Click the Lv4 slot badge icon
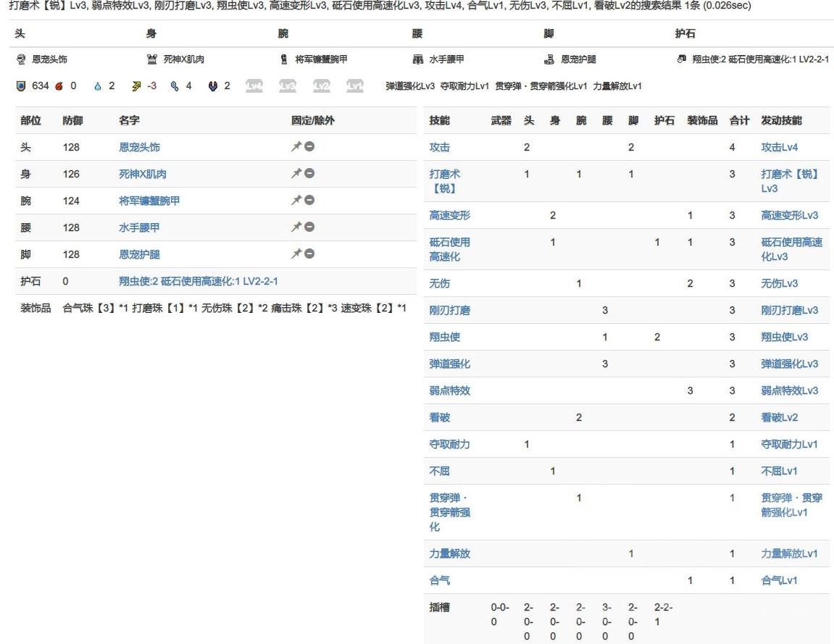The image size is (834, 644). pos(254,86)
